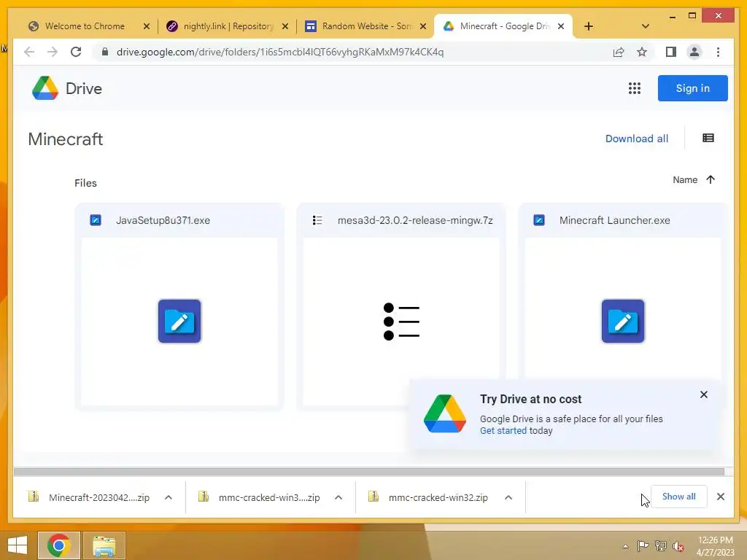The width and height of the screenshot is (747, 560).
Task: Switch to the Welcome to Chrome tab
Action: point(85,26)
